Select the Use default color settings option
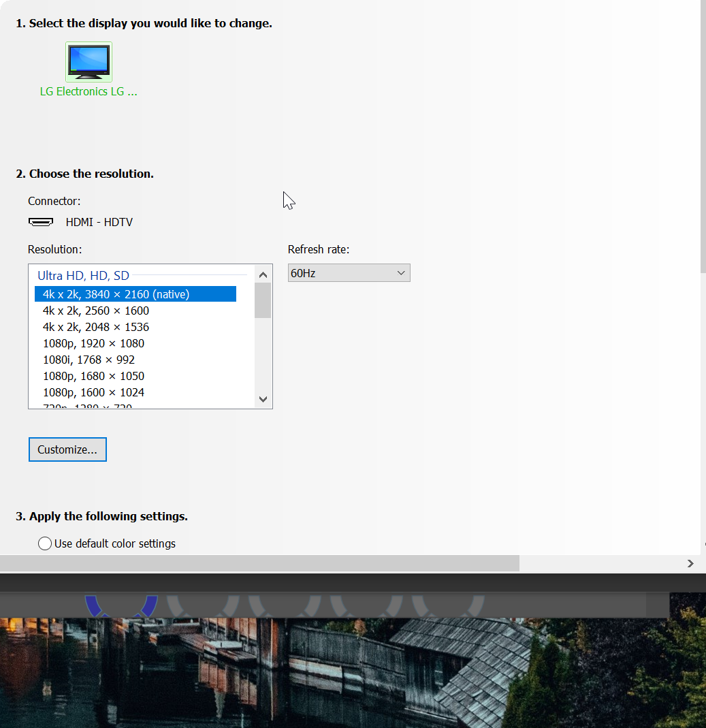The image size is (706, 728). pyautogui.click(x=45, y=543)
